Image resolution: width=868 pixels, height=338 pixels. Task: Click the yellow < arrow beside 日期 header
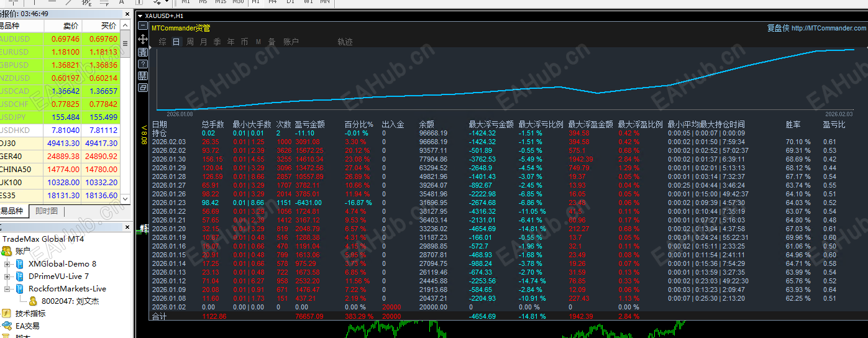click(x=144, y=127)
